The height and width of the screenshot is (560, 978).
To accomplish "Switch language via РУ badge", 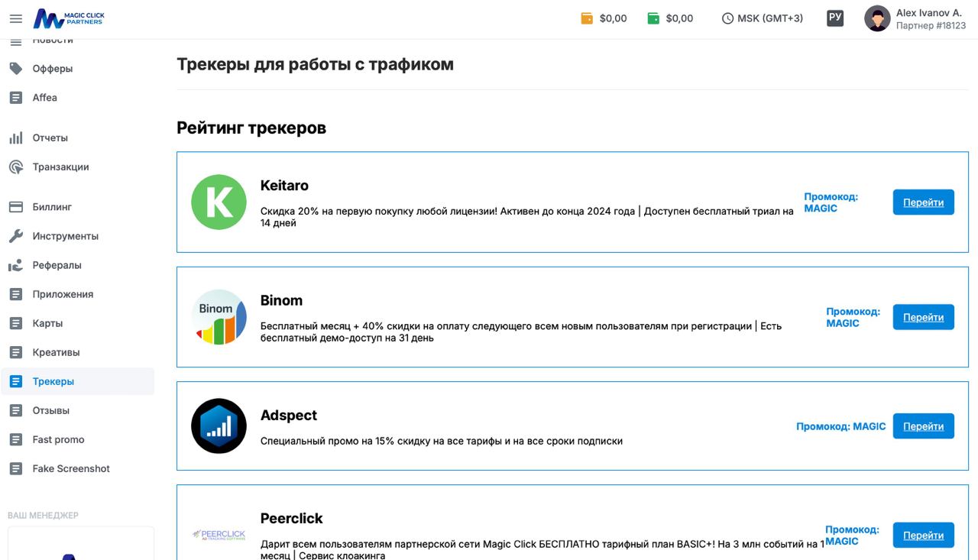I will 835,18.
